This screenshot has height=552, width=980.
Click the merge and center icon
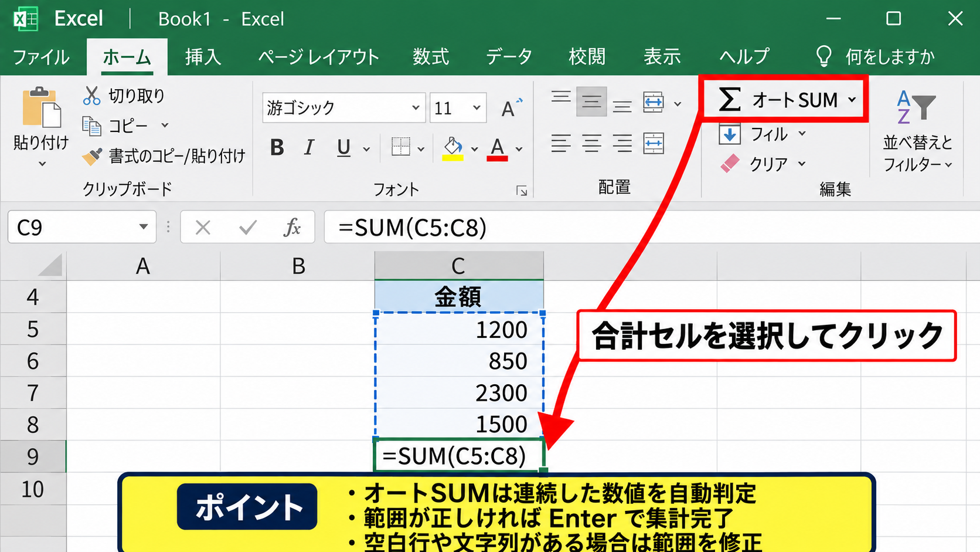coord(653,143)
